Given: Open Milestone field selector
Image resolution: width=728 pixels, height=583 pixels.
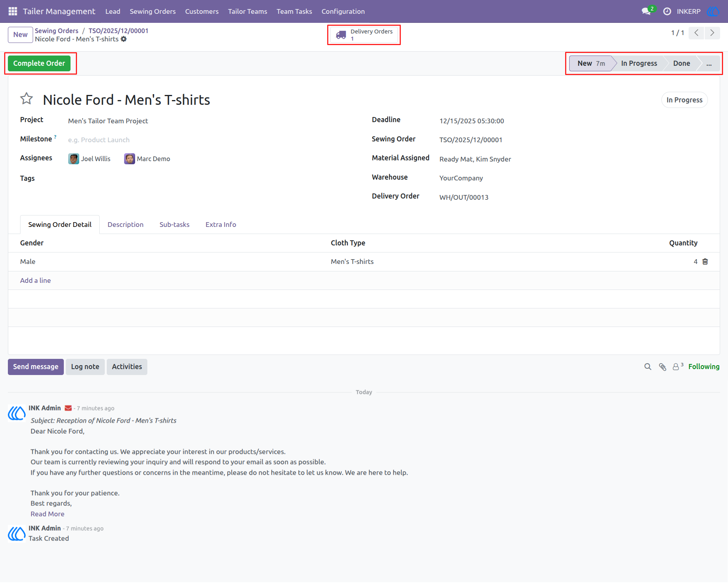Looking at the screenshot, I should pos(212,140).
